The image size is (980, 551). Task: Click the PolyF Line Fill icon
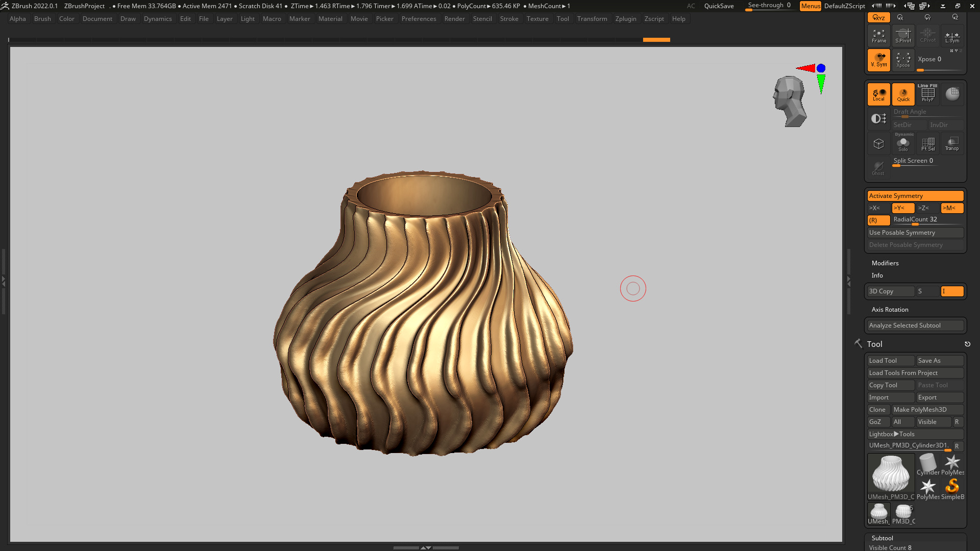(x=927, y=94)
